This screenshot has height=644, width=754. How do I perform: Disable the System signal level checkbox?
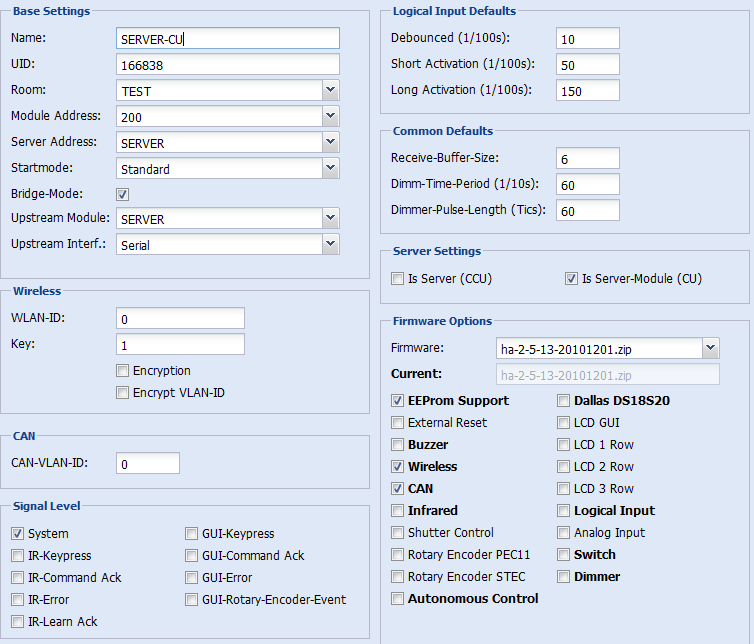pyautogui.click(x=18, y=533)
